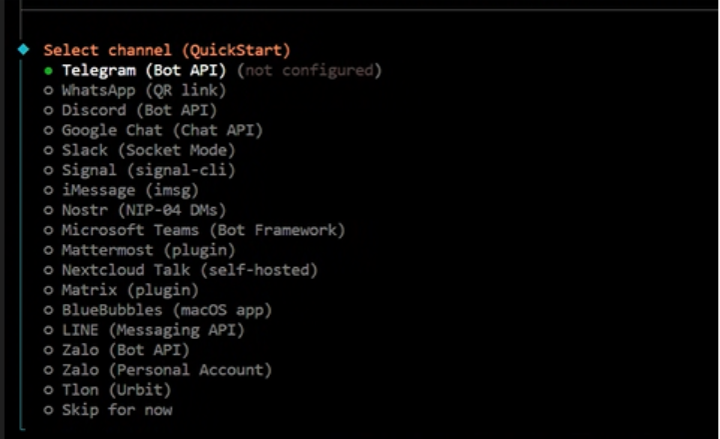Select BlueBubbles (macOS app) option
The image size is (720, 439).
pyautogui.click(x=166, y=310)
